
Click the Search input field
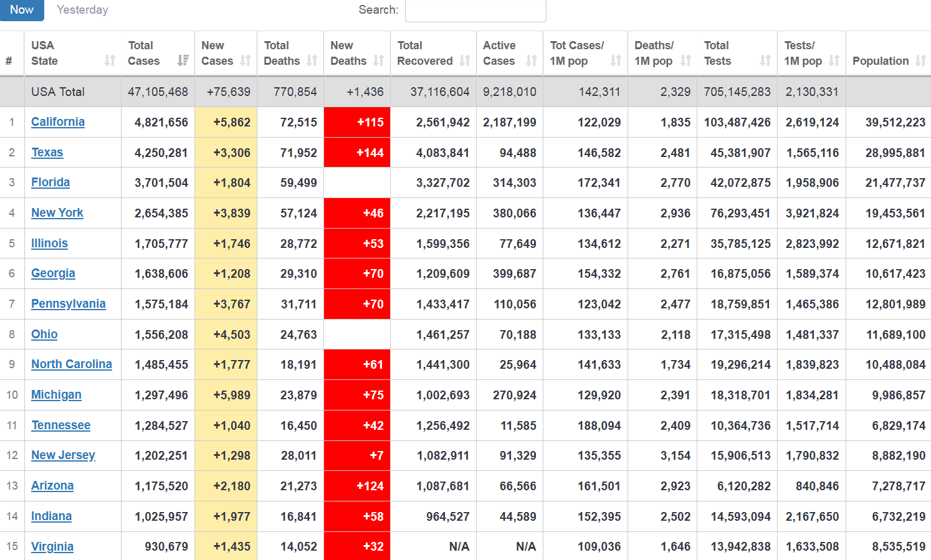point(475,11)
